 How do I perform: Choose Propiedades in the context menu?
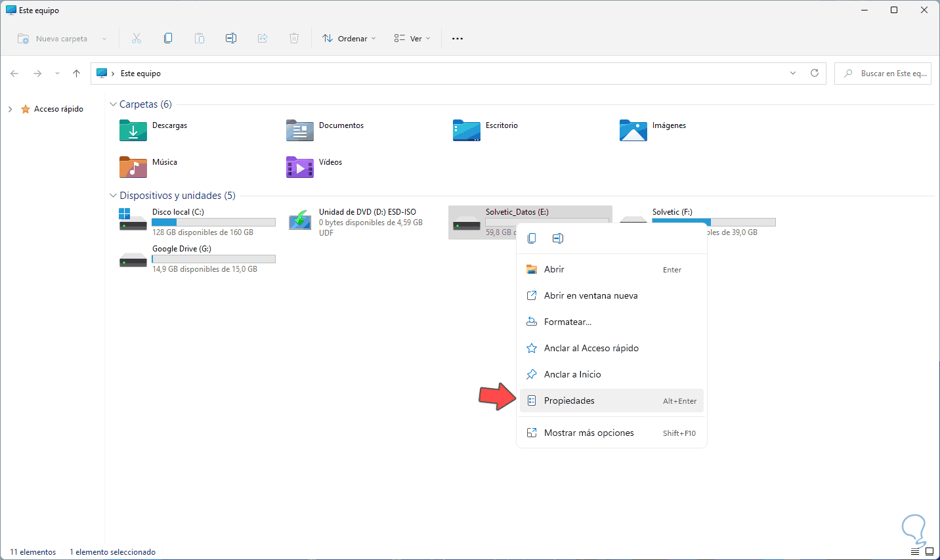tap(612, 400)
